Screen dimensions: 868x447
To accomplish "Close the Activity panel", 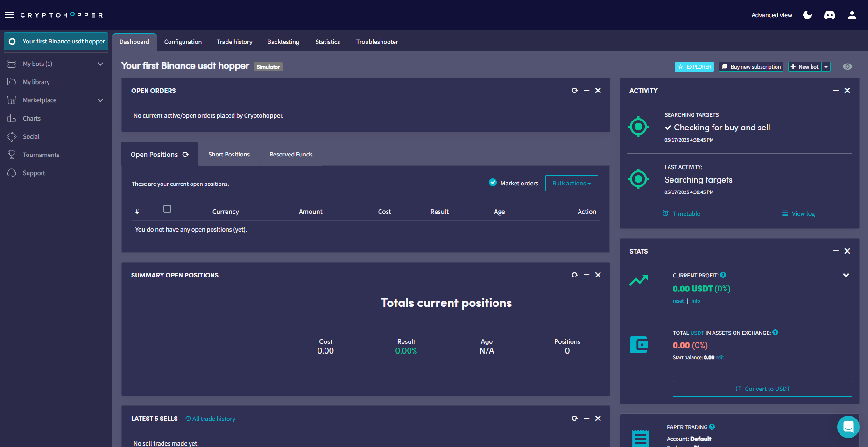I will pos(847,91).
